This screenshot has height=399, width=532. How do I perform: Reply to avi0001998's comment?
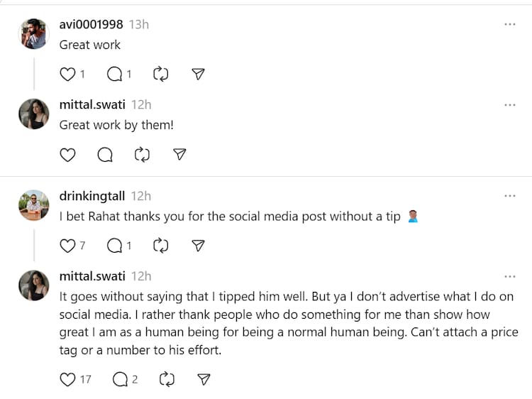pos(113,74)
